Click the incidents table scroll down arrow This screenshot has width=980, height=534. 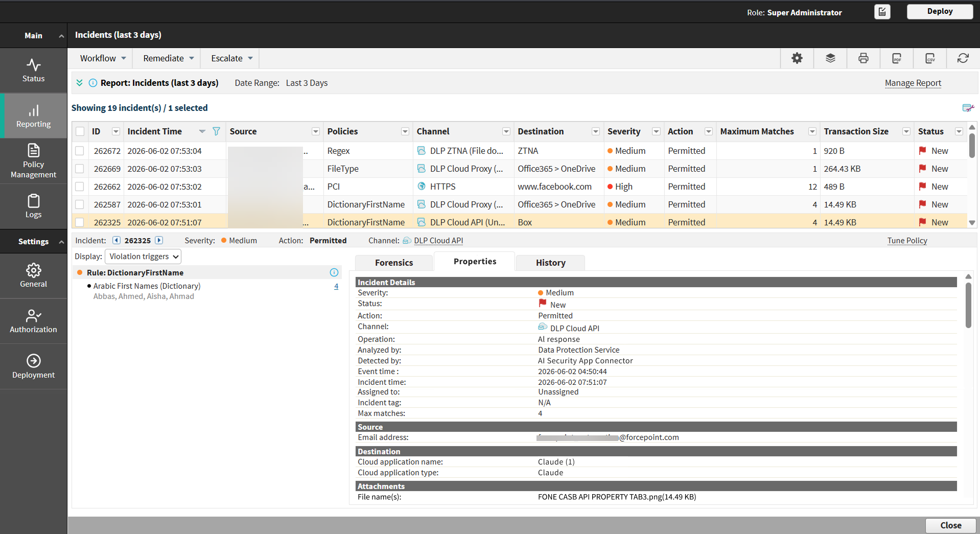pos(972,223)
